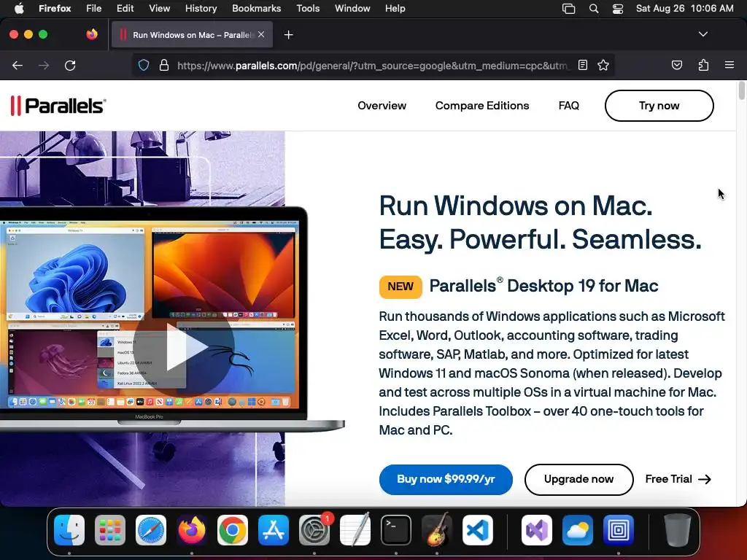Launch GarageBand from the Dock
This screenshot has width=747, height=560.
click(437, 529)
